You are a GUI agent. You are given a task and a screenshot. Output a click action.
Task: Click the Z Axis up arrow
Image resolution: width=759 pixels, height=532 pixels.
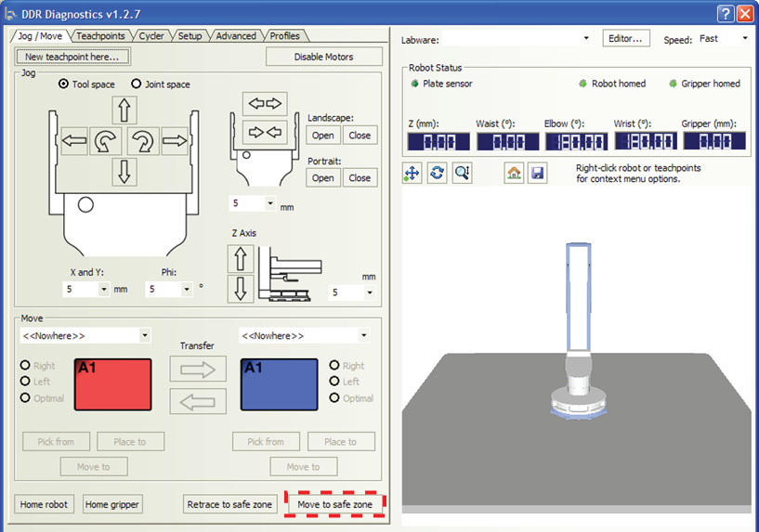coord(241,259)
